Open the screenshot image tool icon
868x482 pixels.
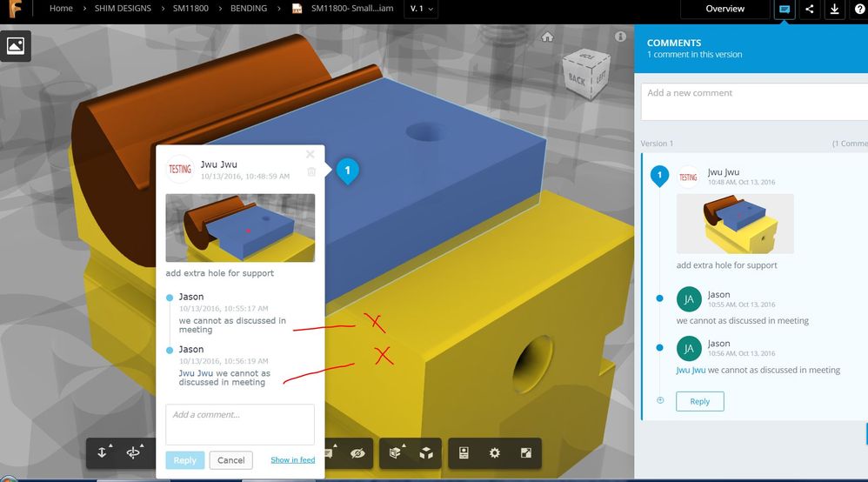click(x=16, y=45)
